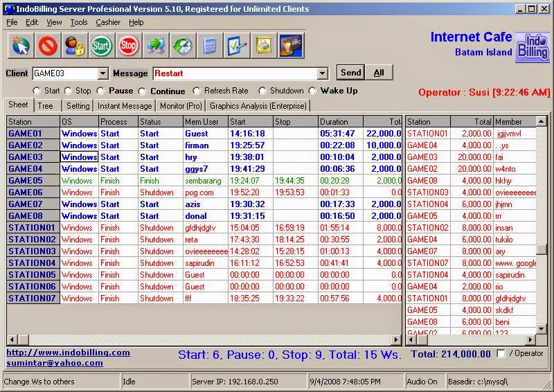Switch to the Instant Message tab
This screenshot has height=392, width=554.
pos(125,106)
